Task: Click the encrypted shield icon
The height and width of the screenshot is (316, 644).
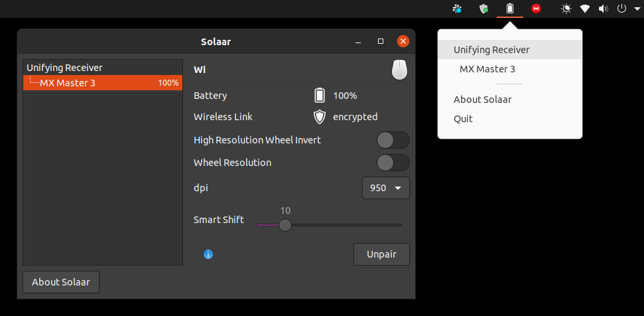Action: coord(320,117)
